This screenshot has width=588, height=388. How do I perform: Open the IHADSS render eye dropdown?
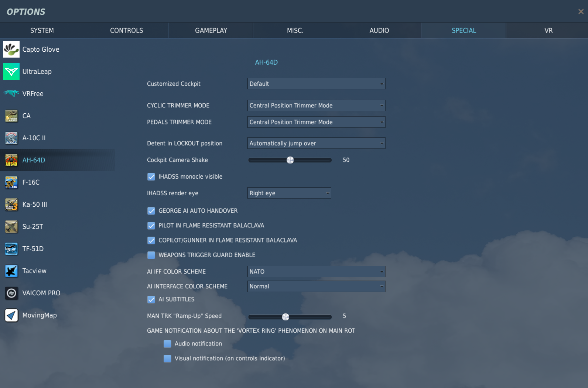click(289, 193)
